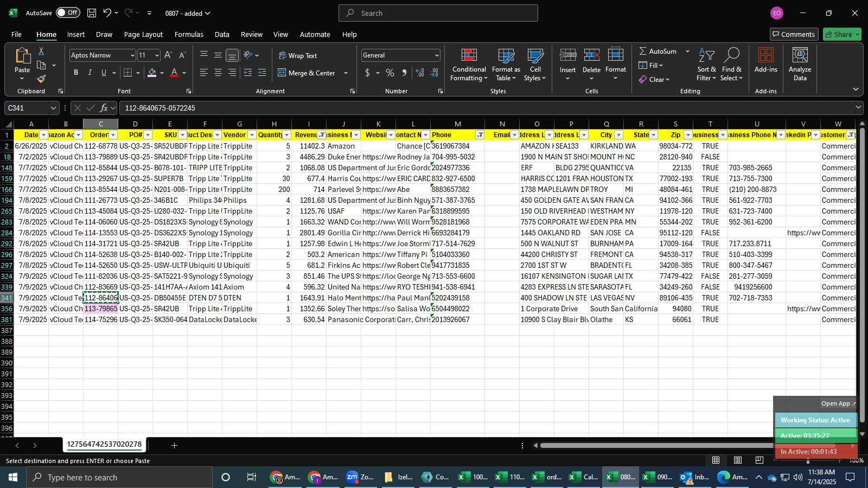Expand the AutoSum dropdown arrow

coord(687,51)
